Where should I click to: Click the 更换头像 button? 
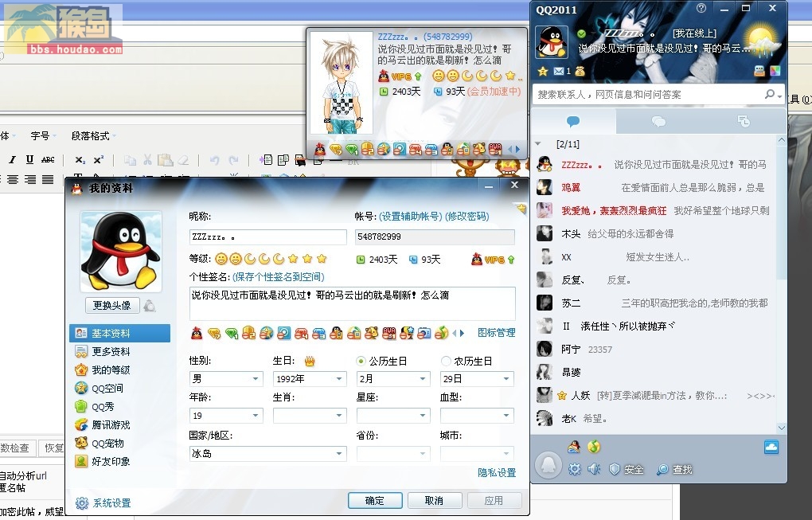(x=112, y=306)
